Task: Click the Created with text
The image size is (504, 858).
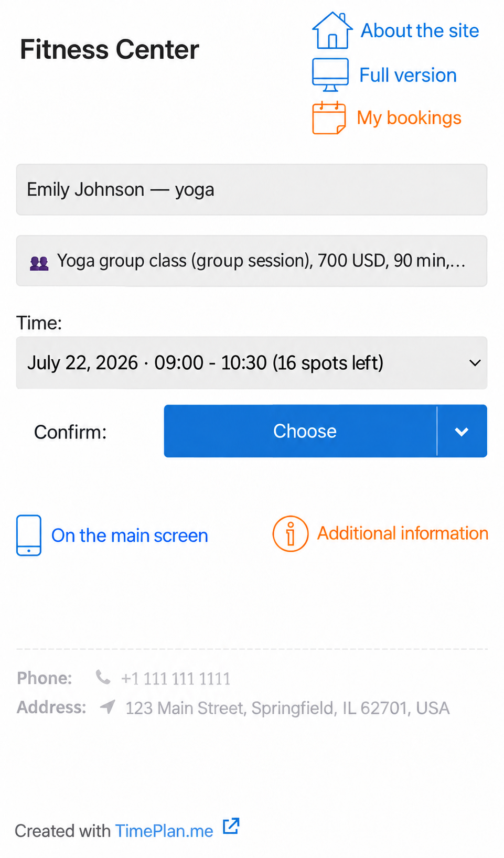Action: [x=62, y=831]
